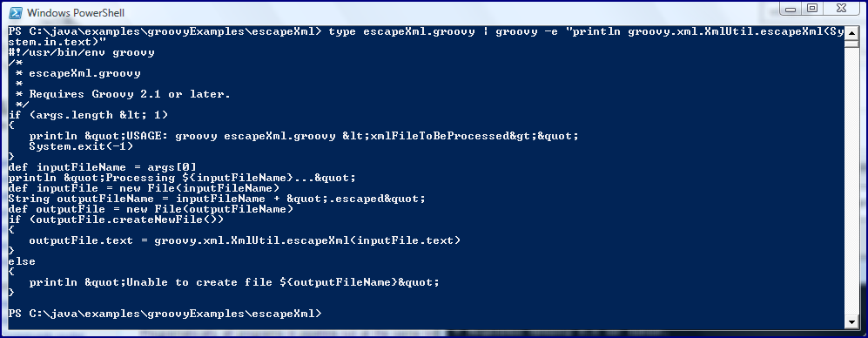Click the '#!/usr/bin/env groovy' output line

tap(81, 52)
